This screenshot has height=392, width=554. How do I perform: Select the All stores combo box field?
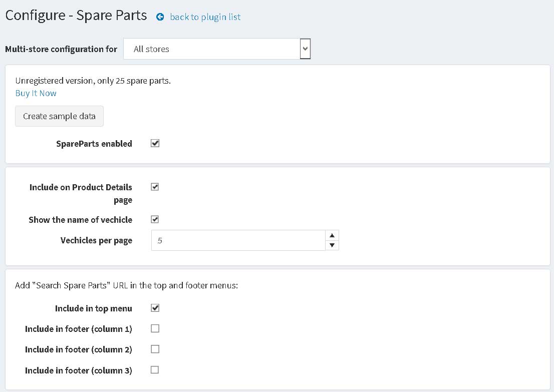tap(217, 49)
